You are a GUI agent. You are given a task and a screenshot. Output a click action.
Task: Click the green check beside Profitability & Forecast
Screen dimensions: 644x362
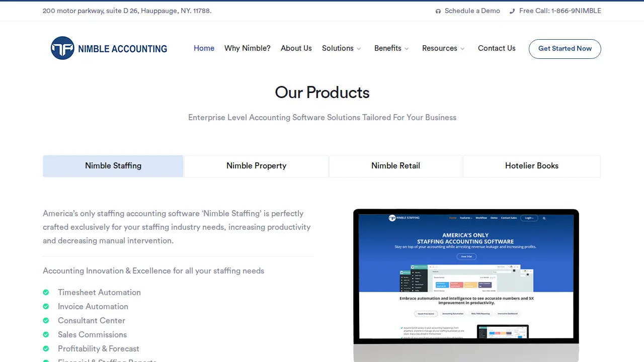(x=46, y=348)
